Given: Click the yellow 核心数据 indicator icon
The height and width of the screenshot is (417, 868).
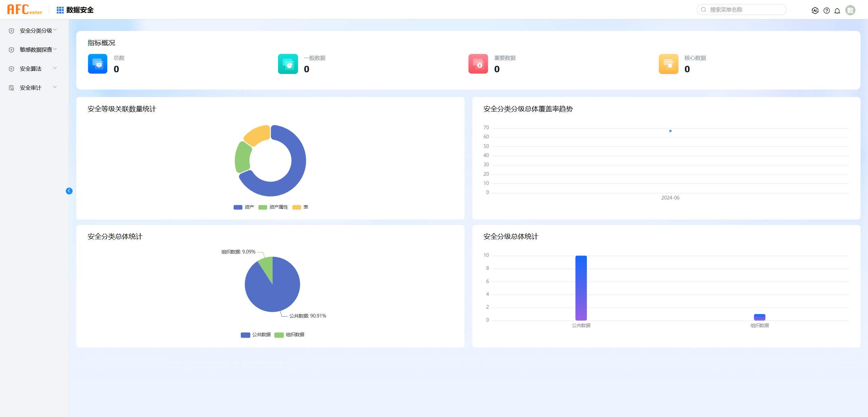Looking at the screenshot, I should 668,64.
